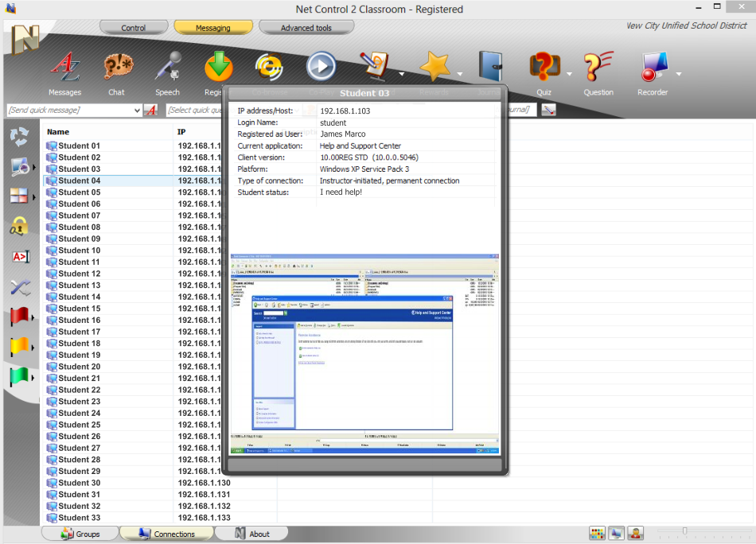
Task: Adjust the bottom-right zoom slider
Action: 684,531
